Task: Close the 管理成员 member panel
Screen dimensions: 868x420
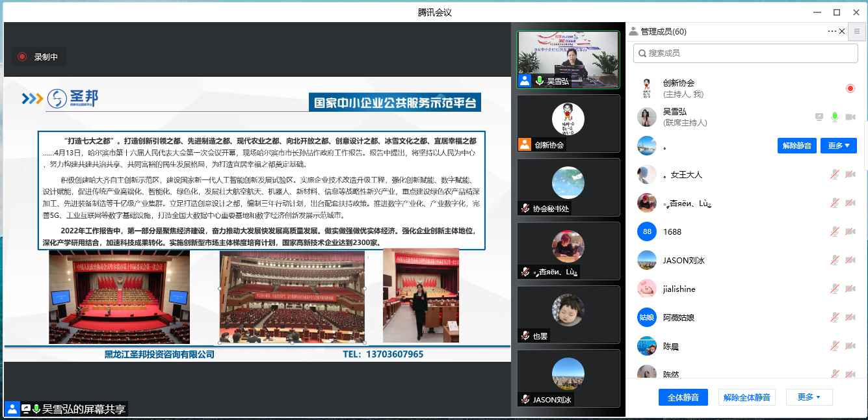Action: [x=843, y=31]
